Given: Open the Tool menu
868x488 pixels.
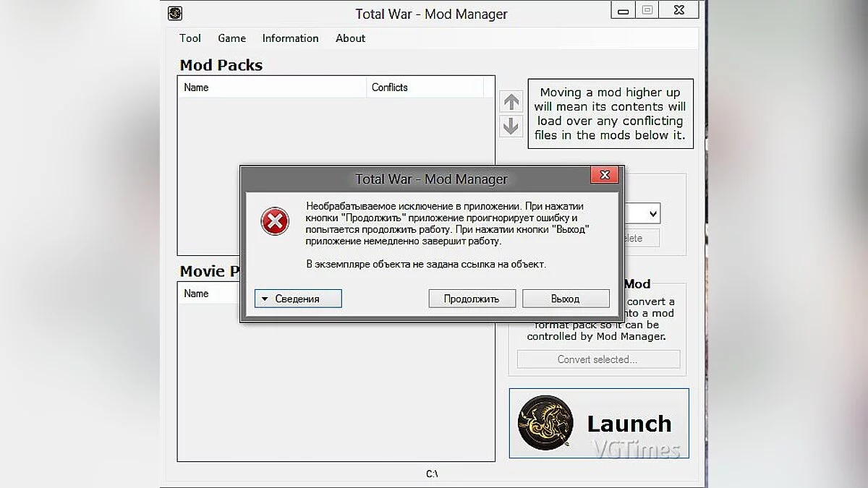Looking at the screenshot, I should click(x=190, y=38).
